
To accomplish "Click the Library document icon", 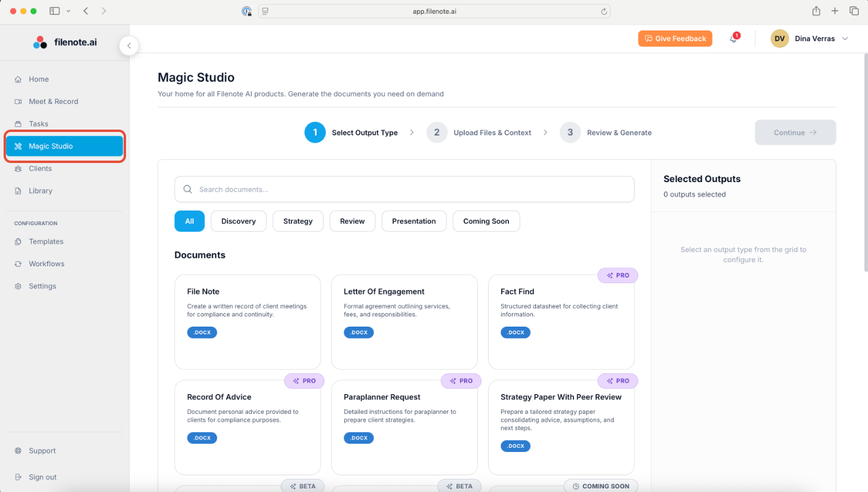I will pos(18,191).
